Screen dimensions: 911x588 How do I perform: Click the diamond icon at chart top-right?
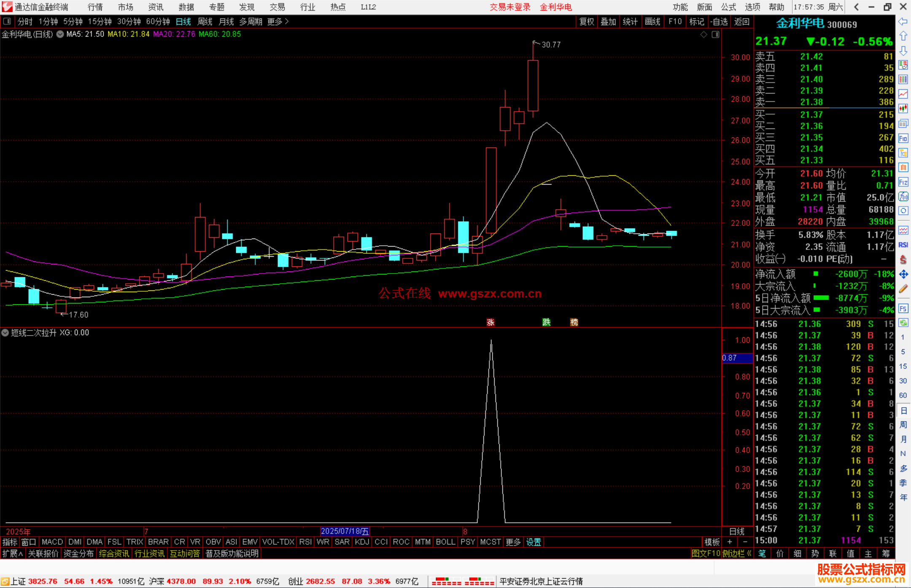click(x=703, y=35)
